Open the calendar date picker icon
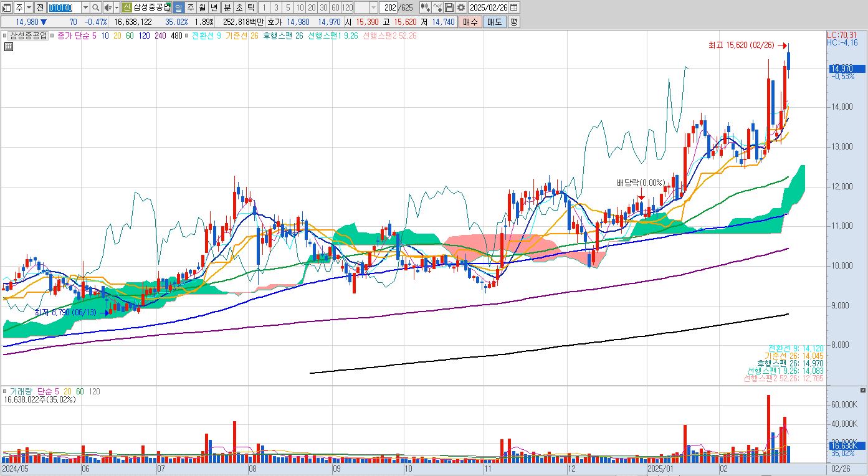The height and width of the screenshot is (476, 868). click(x=515, y=7)
